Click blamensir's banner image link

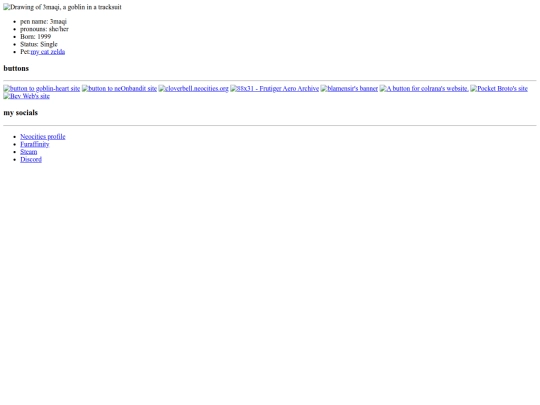point(349,89)
